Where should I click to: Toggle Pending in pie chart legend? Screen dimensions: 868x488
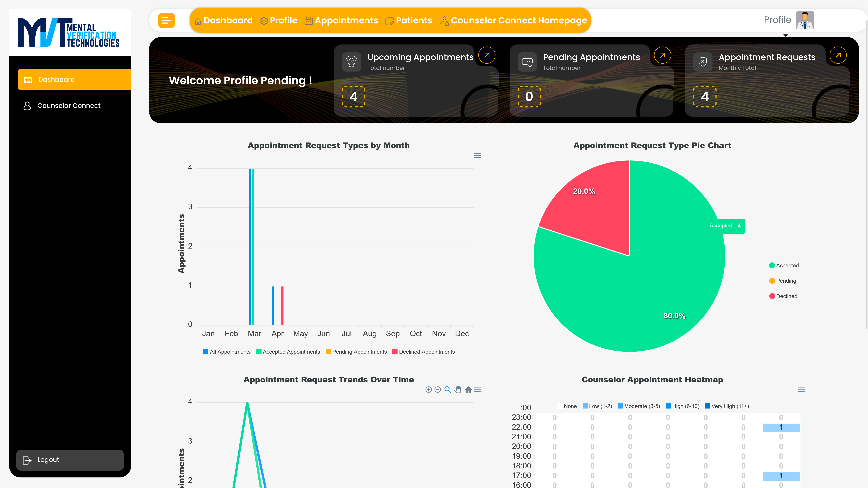pyautogui.click(x=782, y=281)
